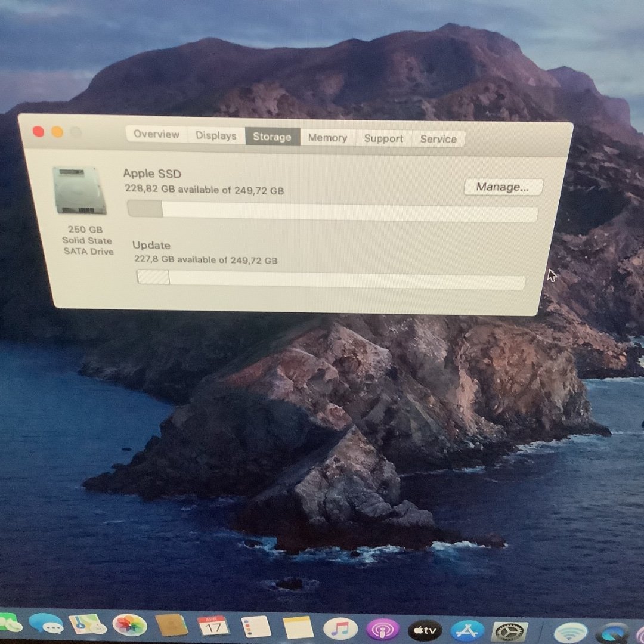Minimize the window with the yellow button
The image size is (644, 644).
click(57, 132)
